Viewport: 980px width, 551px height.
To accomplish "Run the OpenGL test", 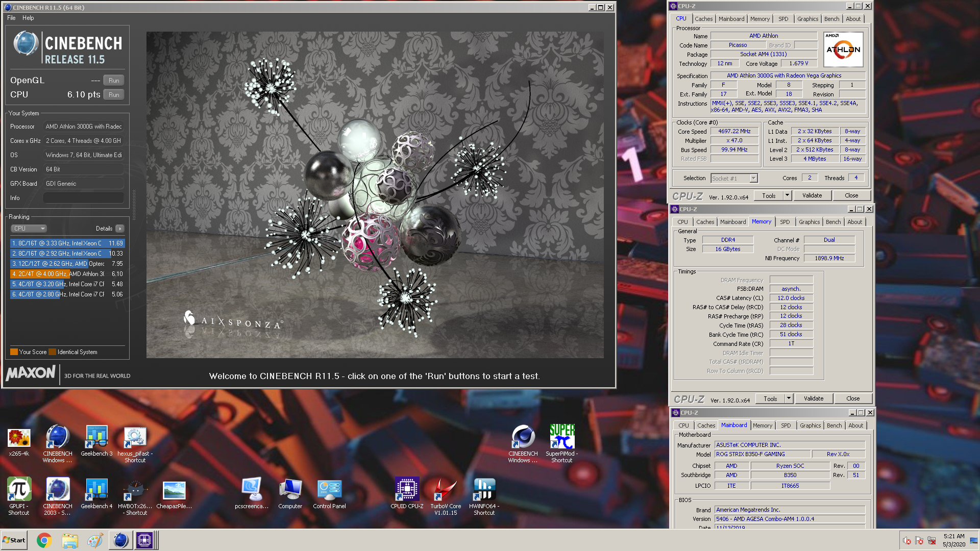I will [x=114, y=81].
